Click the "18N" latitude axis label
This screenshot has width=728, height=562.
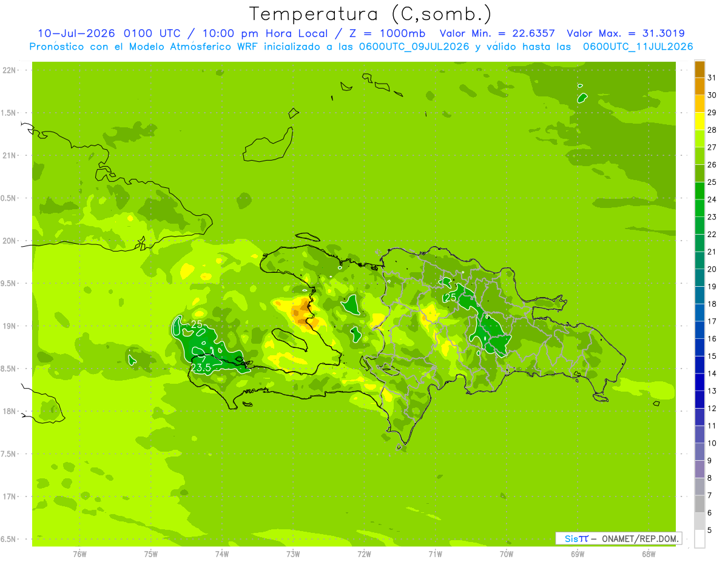9,412
